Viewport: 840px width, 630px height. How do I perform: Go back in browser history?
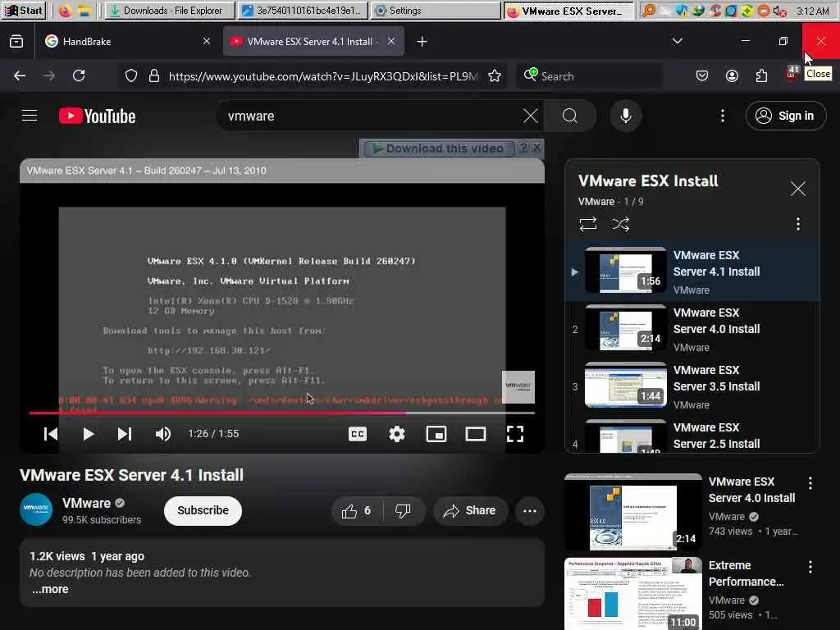pyautogui.click(x=20, y=76)
